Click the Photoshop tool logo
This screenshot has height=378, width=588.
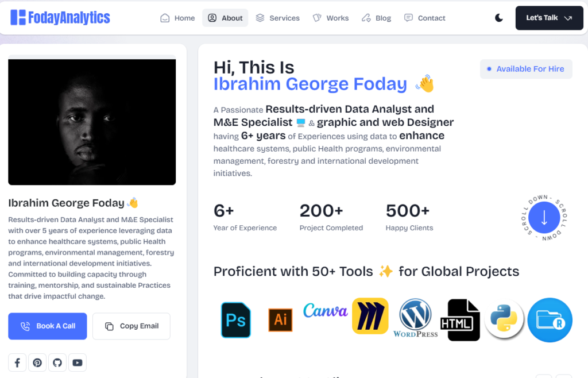[x=235, y=320]
